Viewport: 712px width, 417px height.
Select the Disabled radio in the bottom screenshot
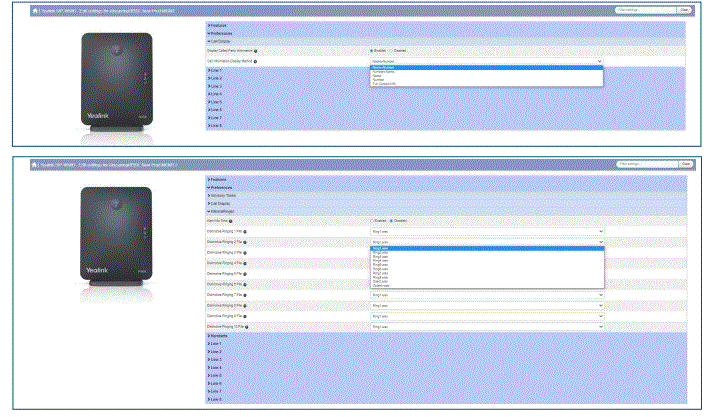[x=391, y=221]
